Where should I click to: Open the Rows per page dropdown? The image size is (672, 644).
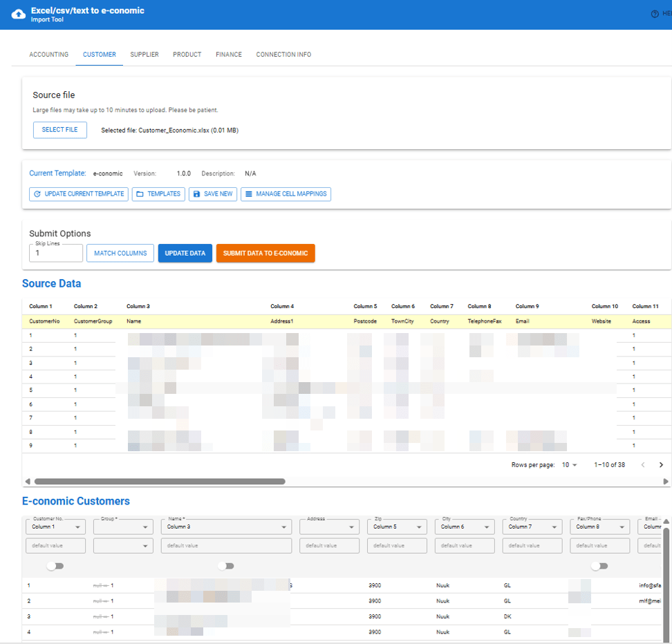tap(569, 465)
